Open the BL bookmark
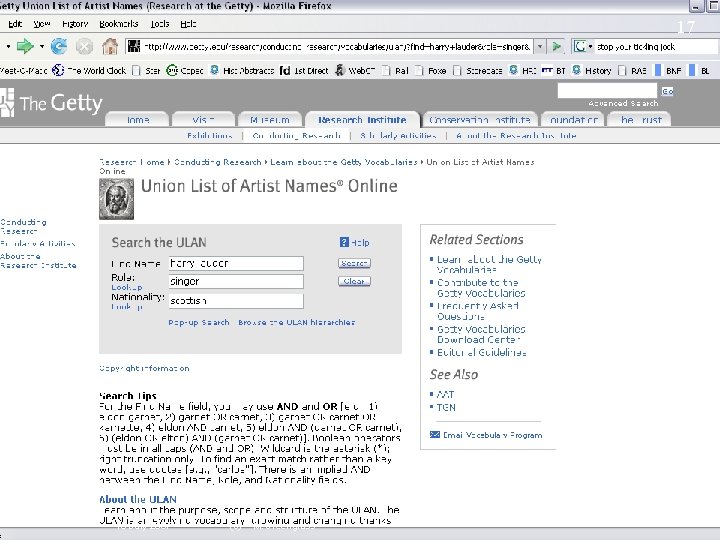Screen dimensions: 720x540 pos(699,71)
